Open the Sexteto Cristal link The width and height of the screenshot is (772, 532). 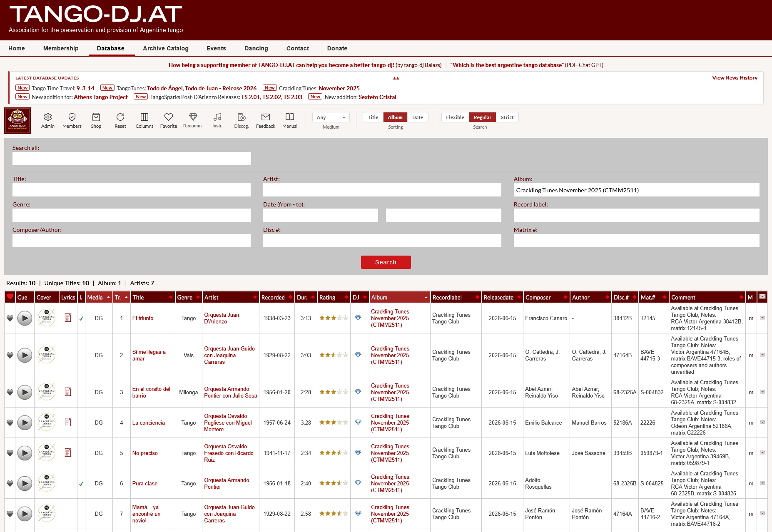point(378,97)
